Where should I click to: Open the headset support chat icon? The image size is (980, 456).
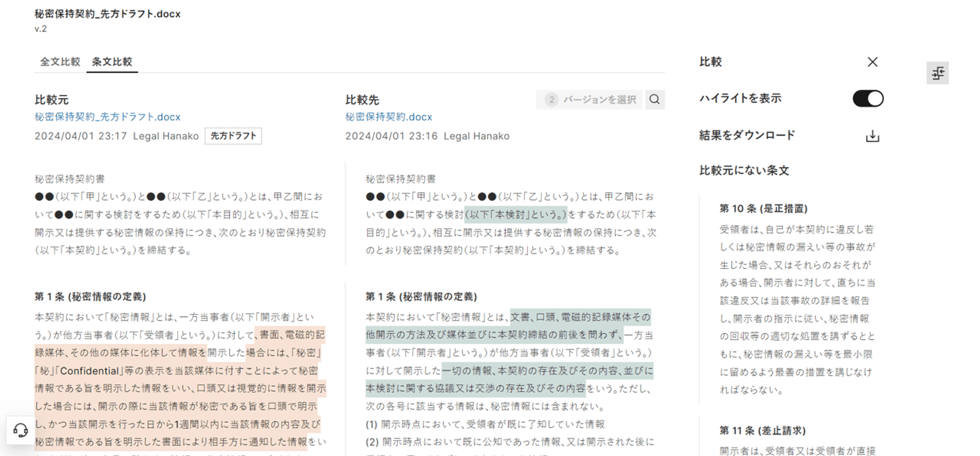(x=20, y=430)
